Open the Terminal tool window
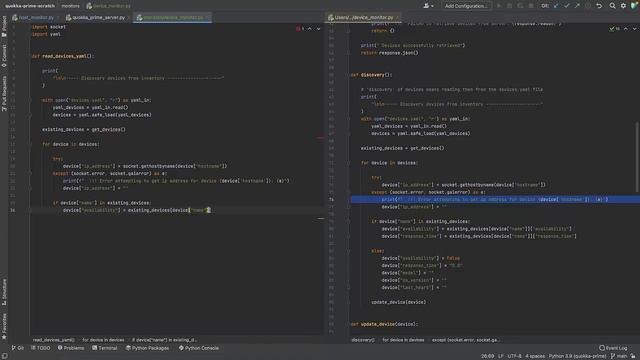The height and width of the screenshot is (360, 640). point(105,348)
